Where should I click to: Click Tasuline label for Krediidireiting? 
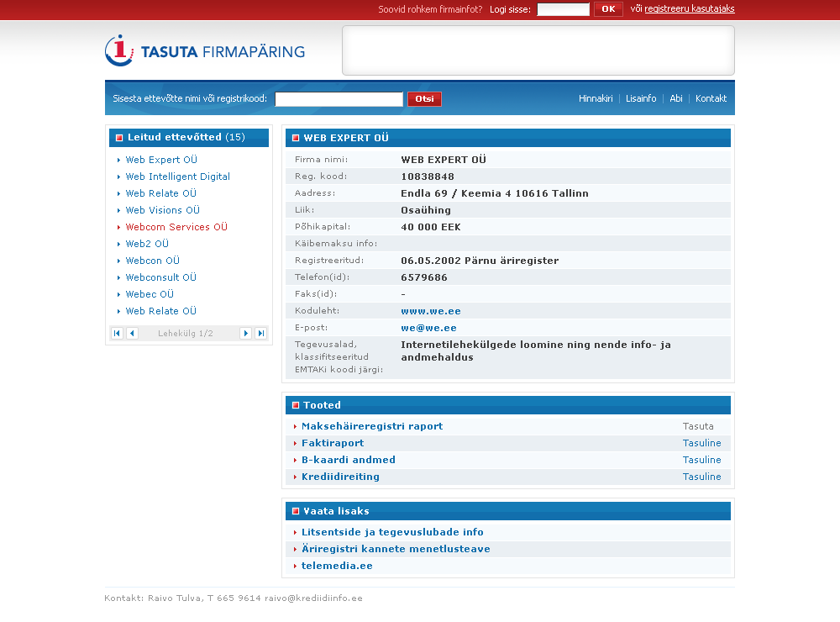point(701,477)
